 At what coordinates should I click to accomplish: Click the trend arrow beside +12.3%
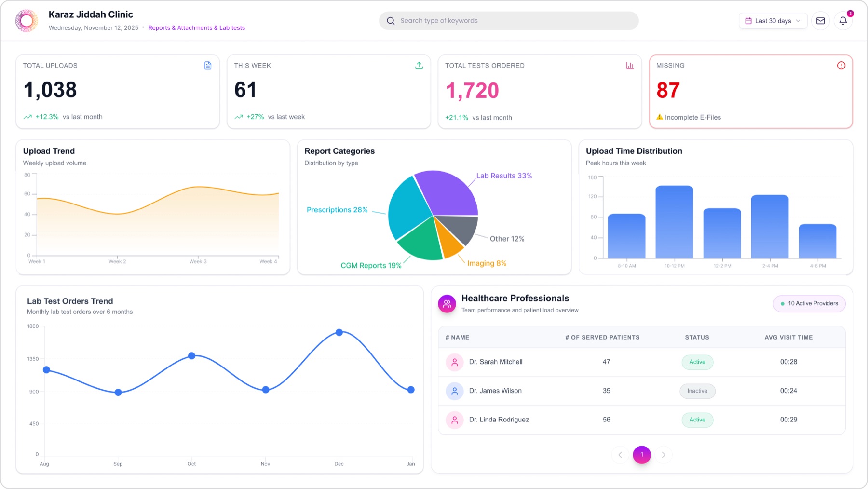pyautogui.click(x=27, y=117)
